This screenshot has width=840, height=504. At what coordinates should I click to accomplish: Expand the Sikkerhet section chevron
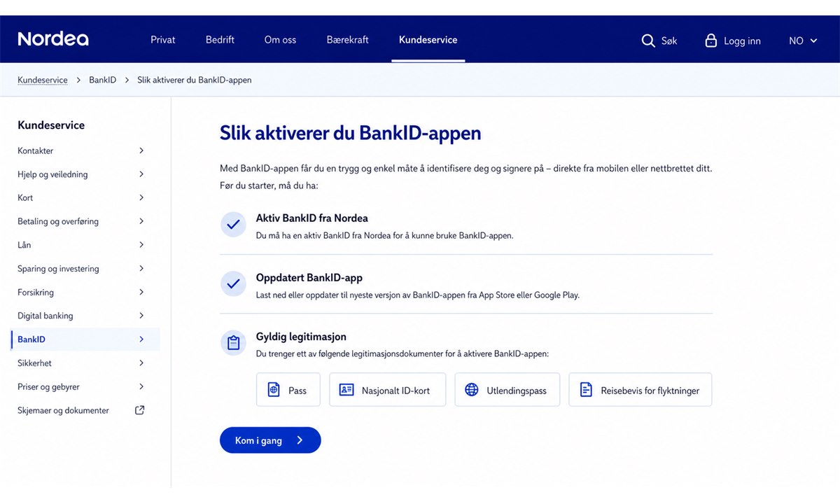(x=141, y=363)
